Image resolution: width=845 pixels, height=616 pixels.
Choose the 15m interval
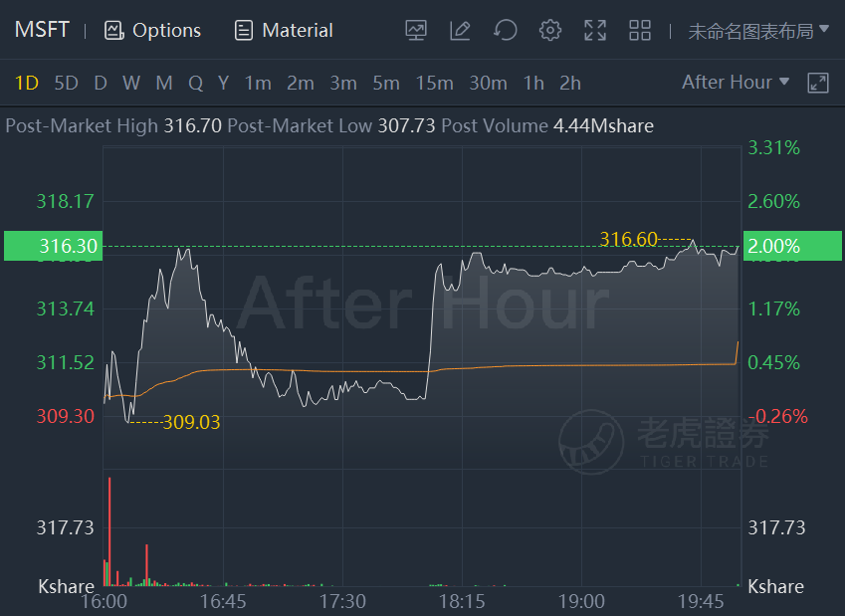tap(434, 83)
